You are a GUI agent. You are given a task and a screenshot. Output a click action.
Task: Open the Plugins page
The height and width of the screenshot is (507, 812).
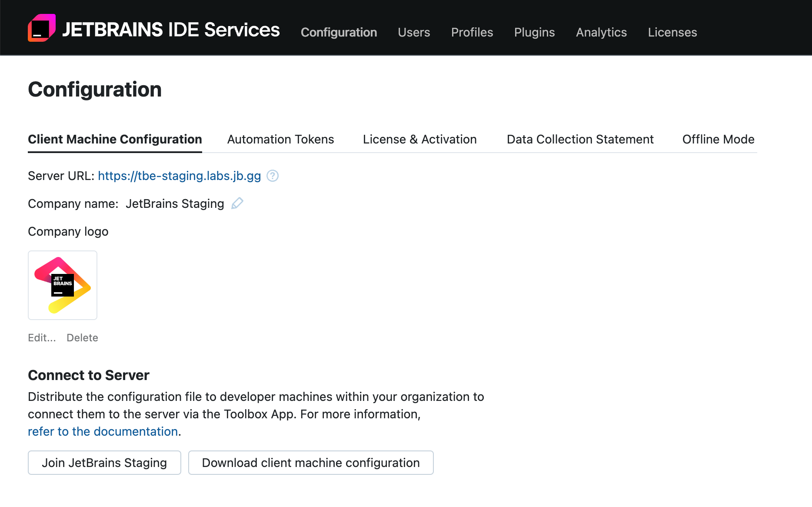pyautogui.click(x=534, y=32)
